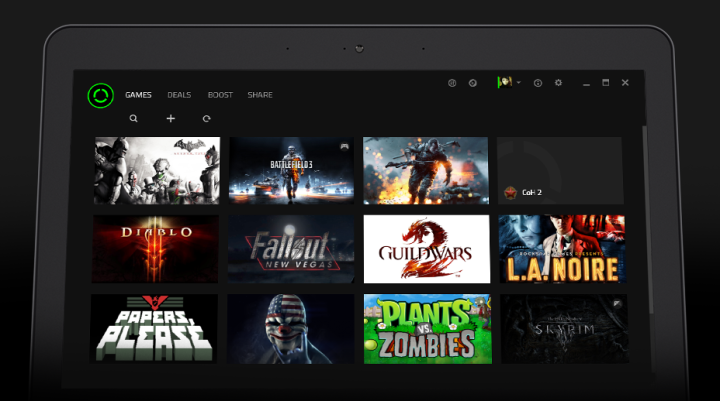This screenshot has width=720, height=401.
Task: Select the Diablo III game tile
Action: (x=155, y=249)
